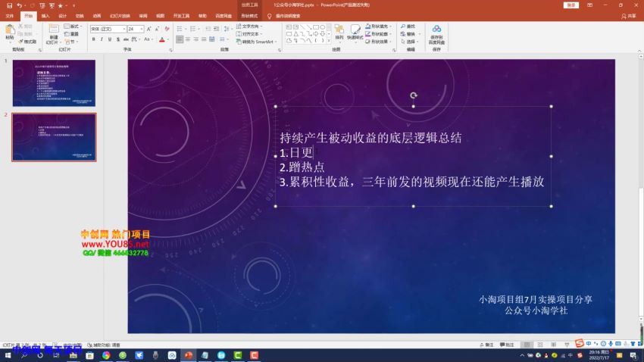Click the lightbulb Tell Me search icon
Screen dimensions: 644x362
tap(270, 16)
